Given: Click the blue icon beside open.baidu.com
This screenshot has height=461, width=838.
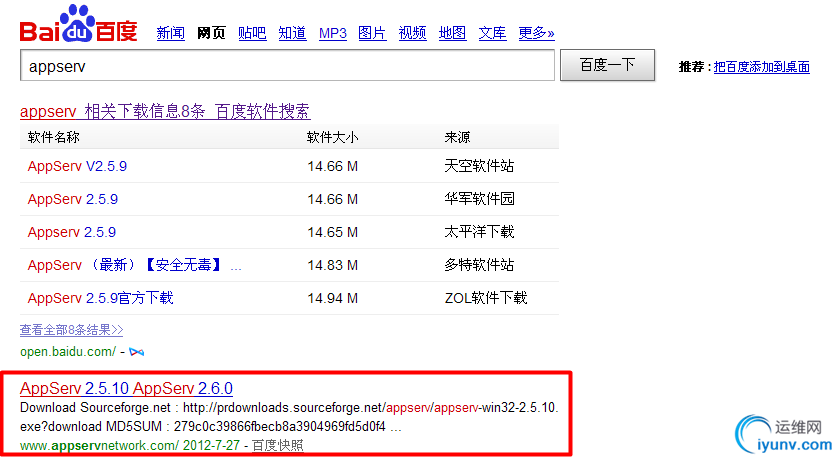Looking at the screenshot, I should 136,352.
